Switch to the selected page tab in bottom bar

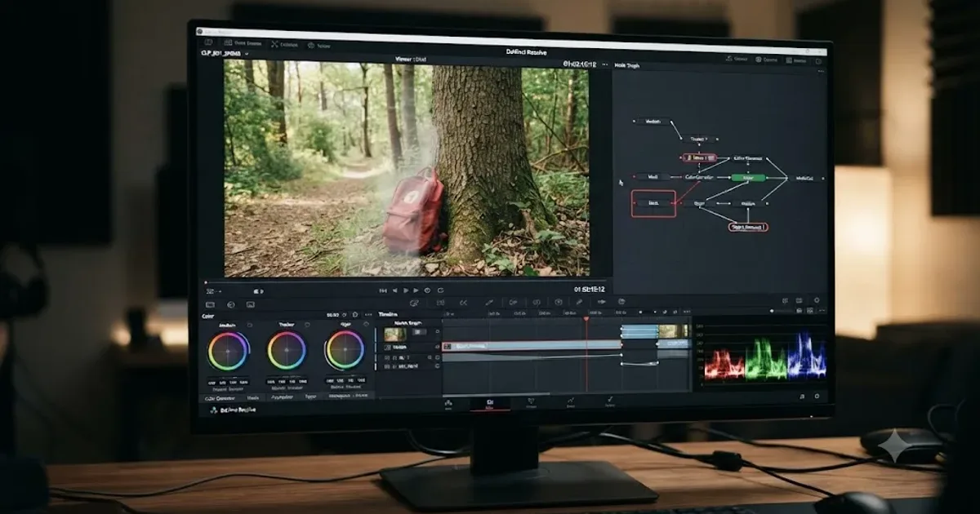click(x=491, y=403)
